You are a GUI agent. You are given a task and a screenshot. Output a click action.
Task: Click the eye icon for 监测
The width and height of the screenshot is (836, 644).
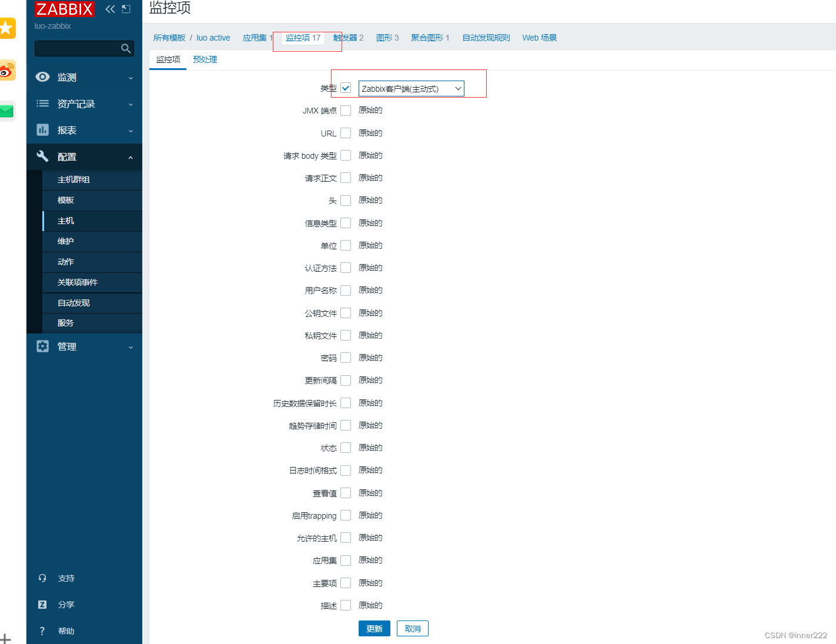point(42,77)
